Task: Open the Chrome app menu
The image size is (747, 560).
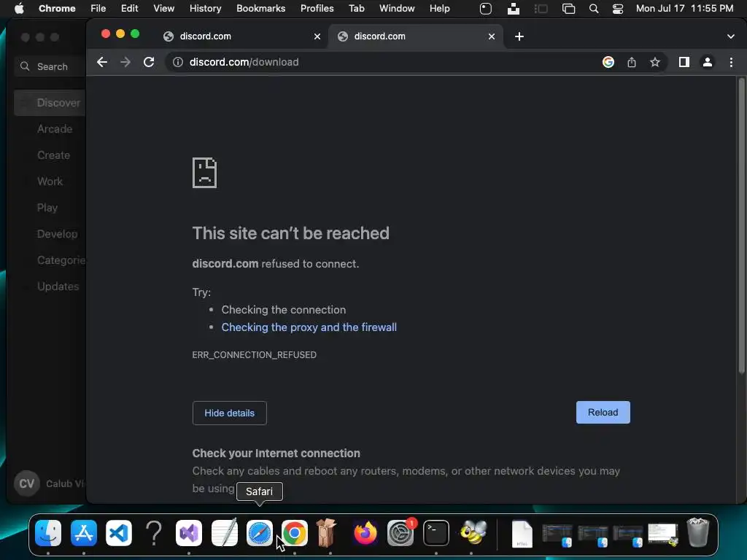Action: [x=57, y=9]
